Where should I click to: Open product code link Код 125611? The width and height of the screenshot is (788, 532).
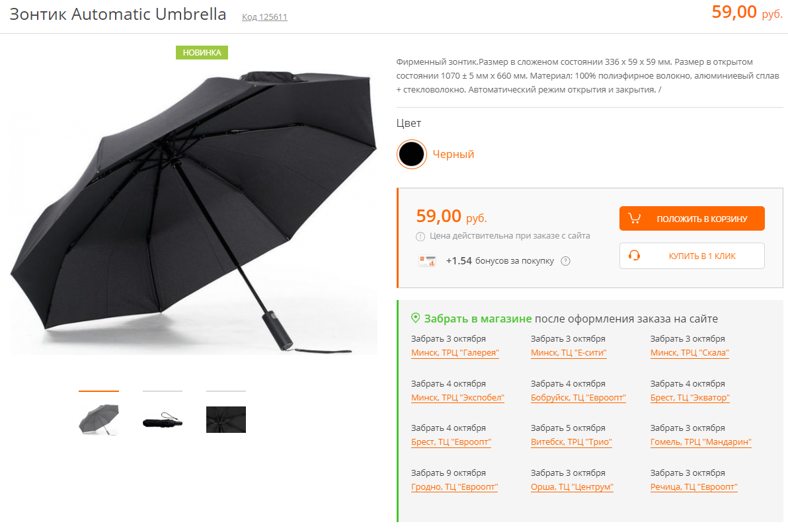pos(265,17)
